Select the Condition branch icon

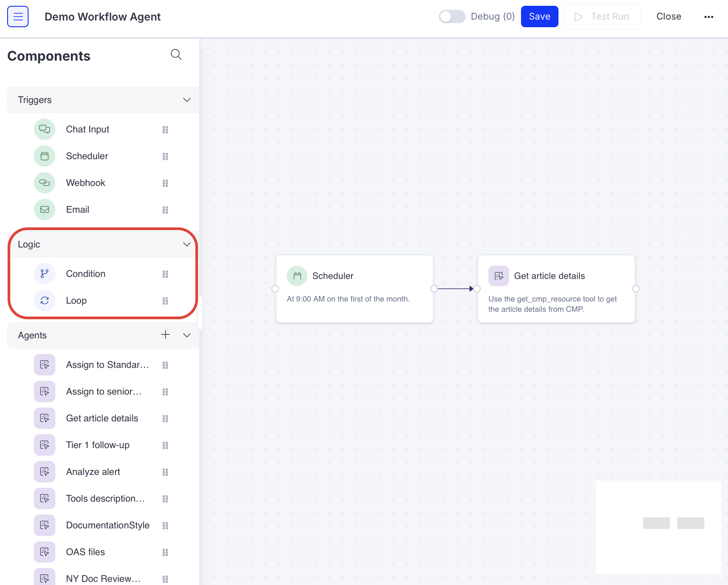tap(45, 274)
